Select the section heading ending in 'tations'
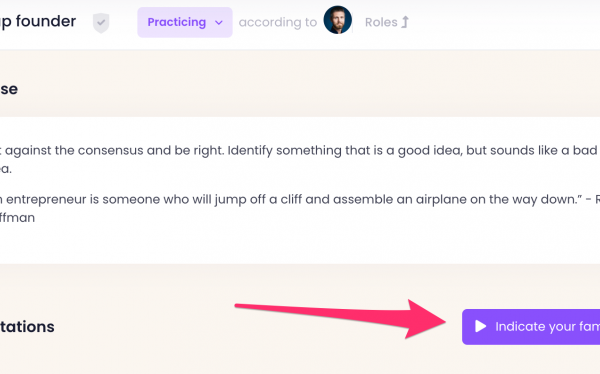This screenshot has height=374, width=600. pyautogui.click(x=27, y=327)
